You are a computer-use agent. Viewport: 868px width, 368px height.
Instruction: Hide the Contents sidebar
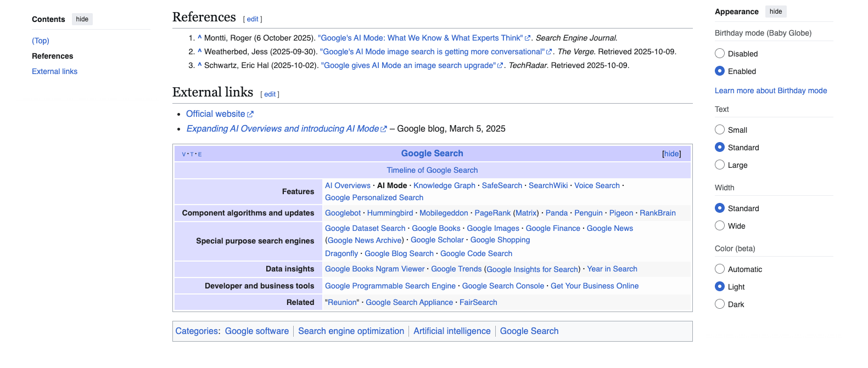coord(82,19)
